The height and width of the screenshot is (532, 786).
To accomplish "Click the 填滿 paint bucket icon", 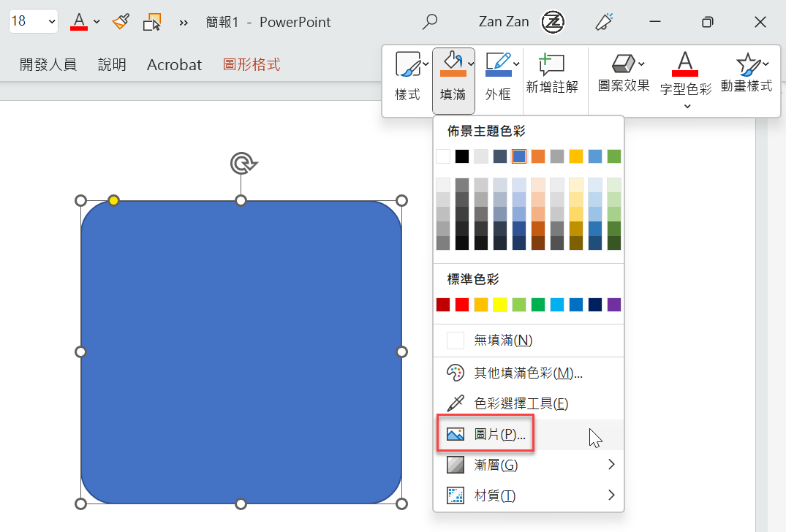I will tap(453, 64).
